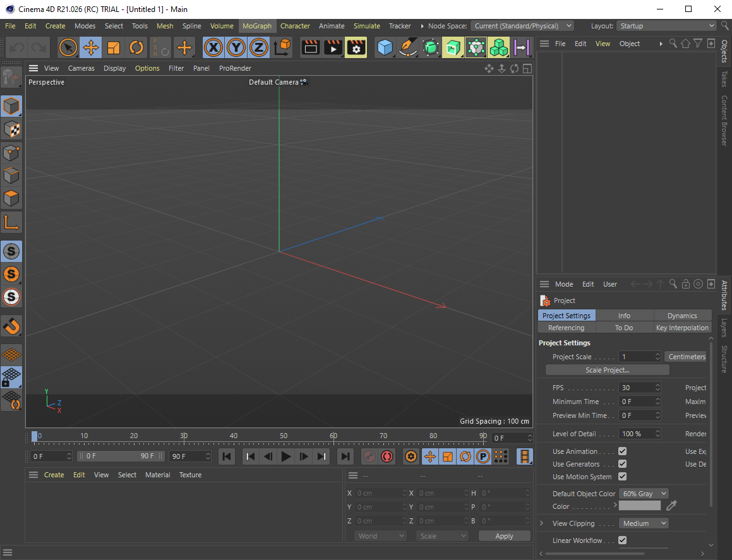Open View Clipping Medium dropdown

click(x=644, y=523)
